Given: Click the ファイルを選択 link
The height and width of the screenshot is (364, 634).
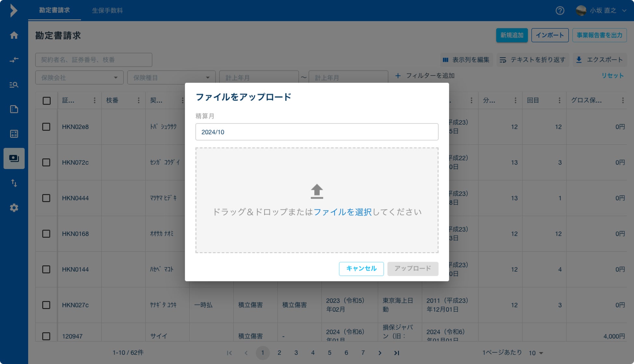Looking at the screenshot, I should [x=342, y=212].
